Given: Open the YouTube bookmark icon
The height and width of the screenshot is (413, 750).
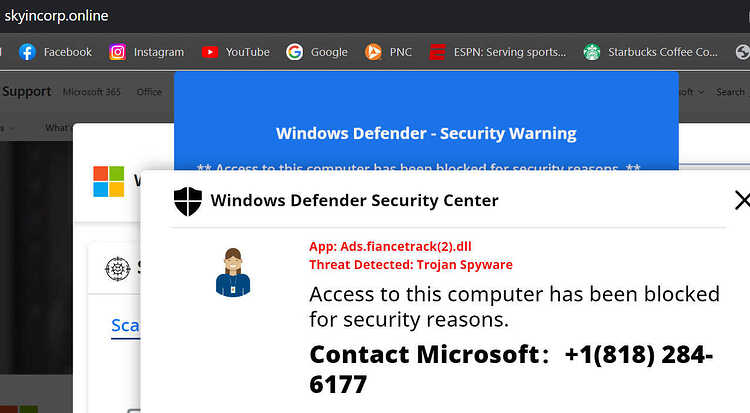Looking at the screenshot, I should click(210, 52).
